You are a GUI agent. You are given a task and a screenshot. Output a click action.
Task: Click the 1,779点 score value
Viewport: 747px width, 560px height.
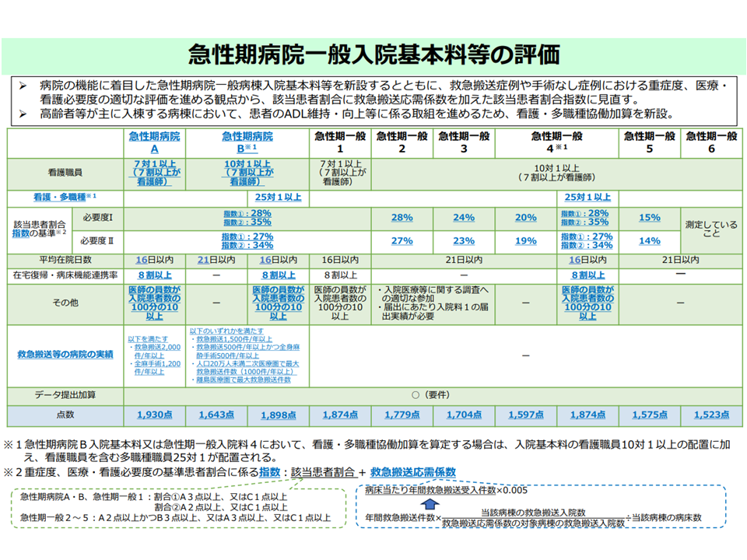pos(402,415)
